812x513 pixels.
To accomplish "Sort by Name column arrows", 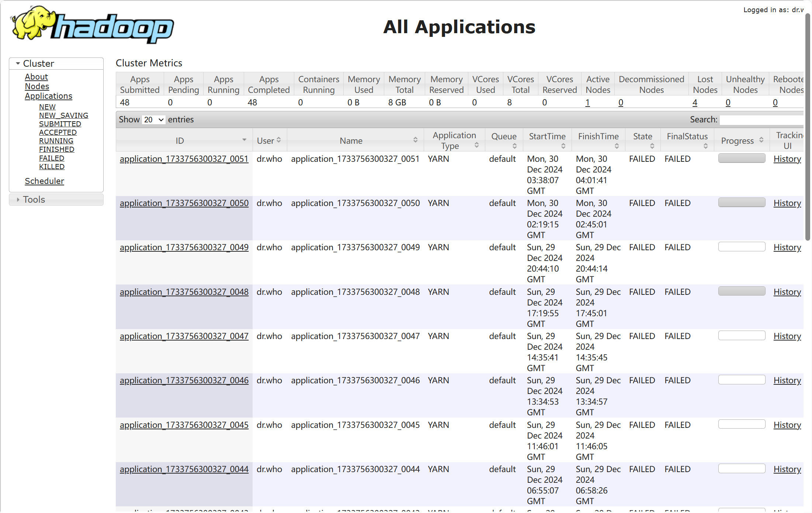I will click(415, 140).
